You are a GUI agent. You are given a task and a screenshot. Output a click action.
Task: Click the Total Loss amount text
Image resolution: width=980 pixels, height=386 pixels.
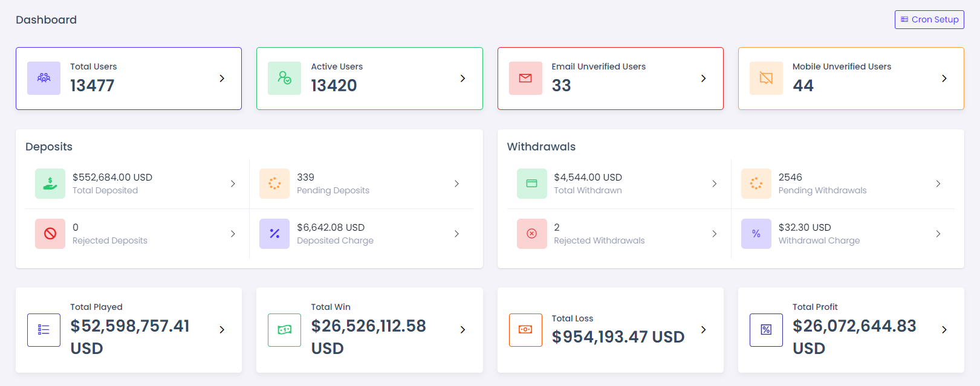click(x=618, y=337)
